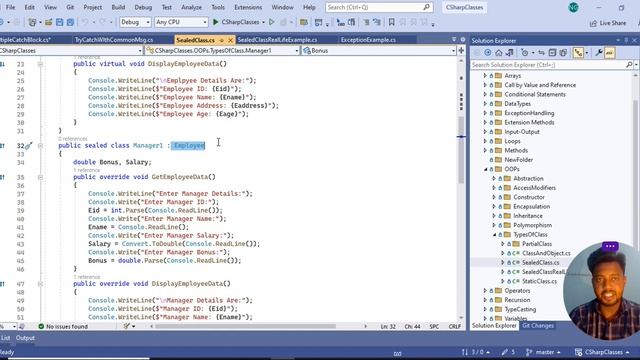
Task: Open the Build menu
Action: [x=118, y=7]
